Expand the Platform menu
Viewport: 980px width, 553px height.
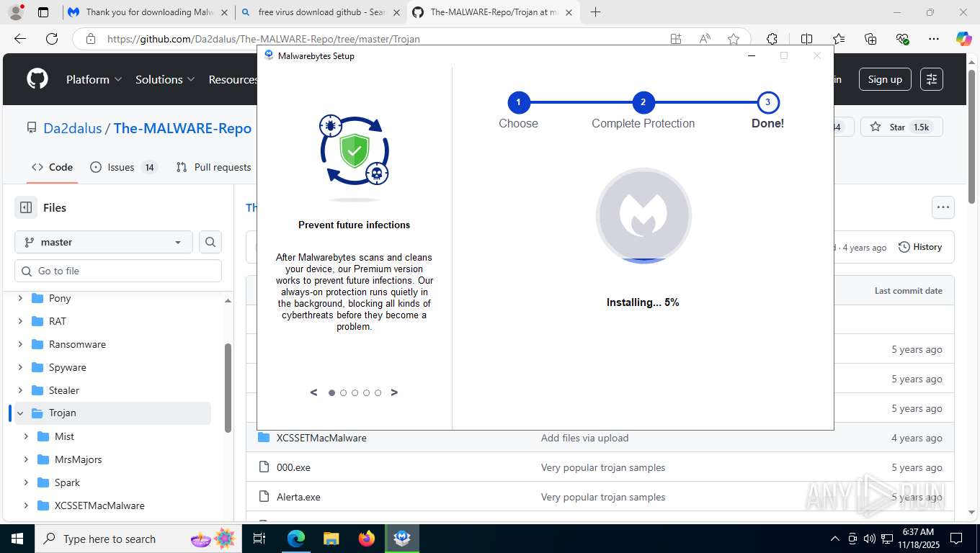coord(94,79)
